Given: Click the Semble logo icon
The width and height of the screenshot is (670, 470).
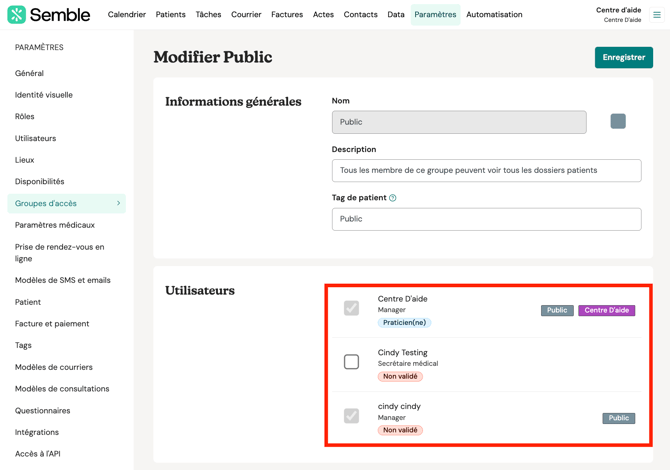Looking at the screenshot, I should click(17, 15).
